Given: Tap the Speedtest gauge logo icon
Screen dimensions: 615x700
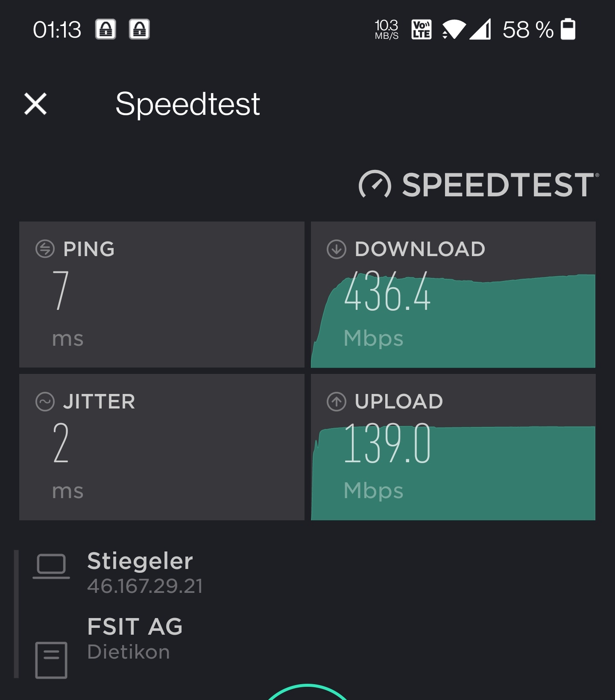Looking at the screenshot, I should [375, 185].
